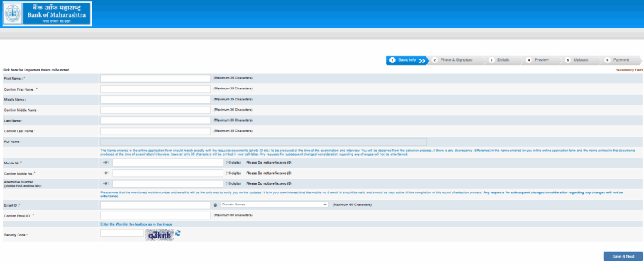Click the Bank of Maharashtra logo
Screen dimensions: 644x264
click(46, 14)
